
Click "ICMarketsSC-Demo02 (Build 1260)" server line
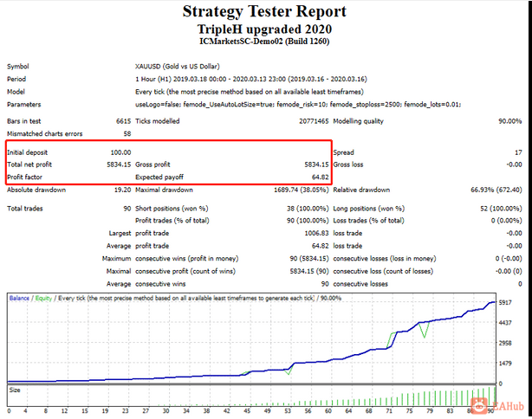click(x=264, y=42)
